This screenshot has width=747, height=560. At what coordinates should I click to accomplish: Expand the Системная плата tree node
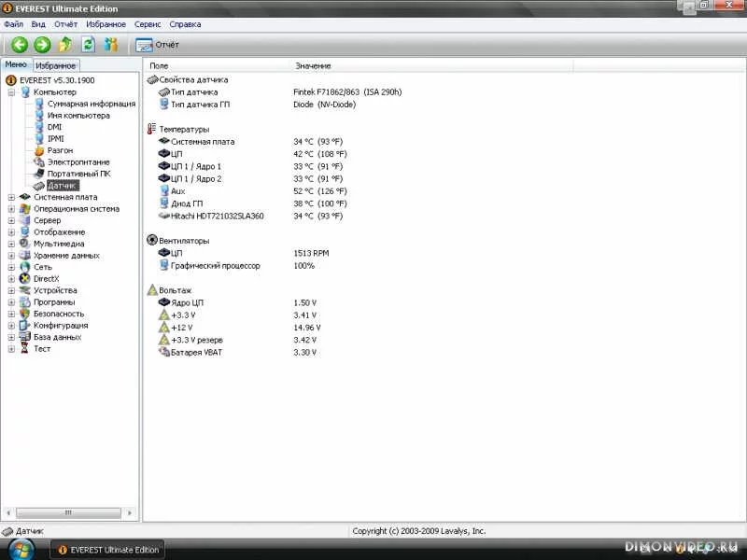click(x=11, y=197)
